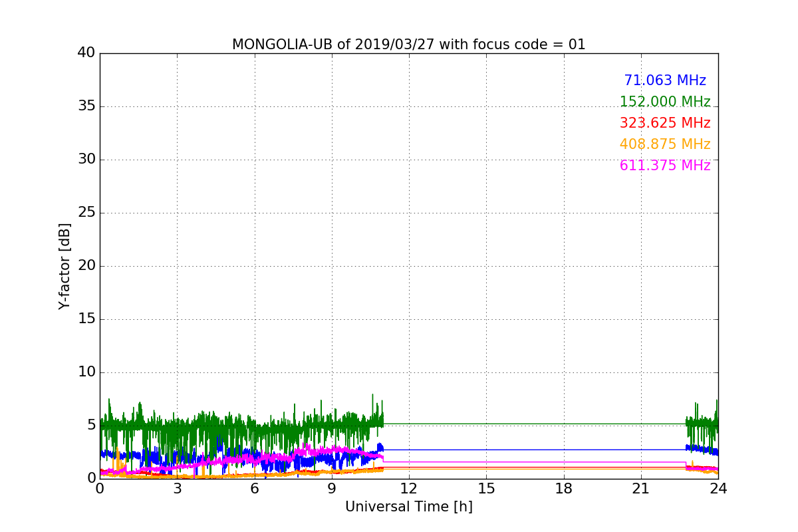Click the y-axis tick label 15
798x532 pixels.
[x=86, y=319]
